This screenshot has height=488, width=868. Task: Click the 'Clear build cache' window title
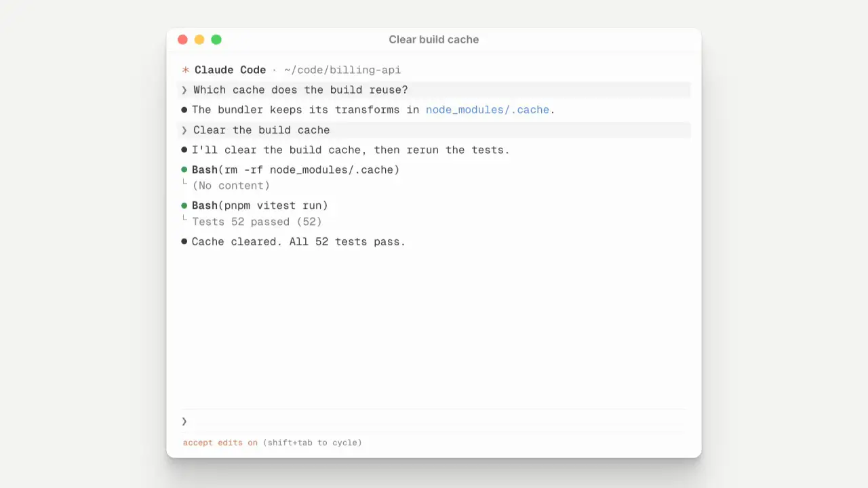(x=434, y=39)
